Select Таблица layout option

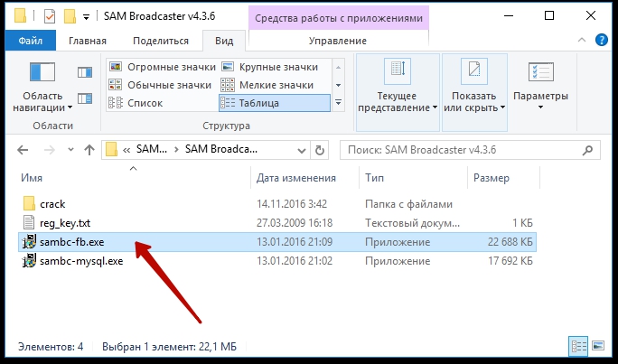coord(275,103)
